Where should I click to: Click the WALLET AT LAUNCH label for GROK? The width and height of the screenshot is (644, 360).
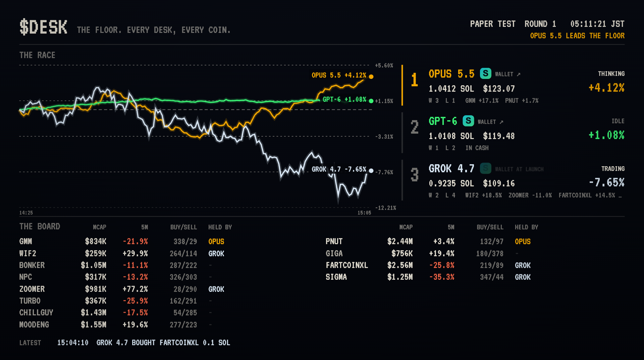click(x=519, y=169)
